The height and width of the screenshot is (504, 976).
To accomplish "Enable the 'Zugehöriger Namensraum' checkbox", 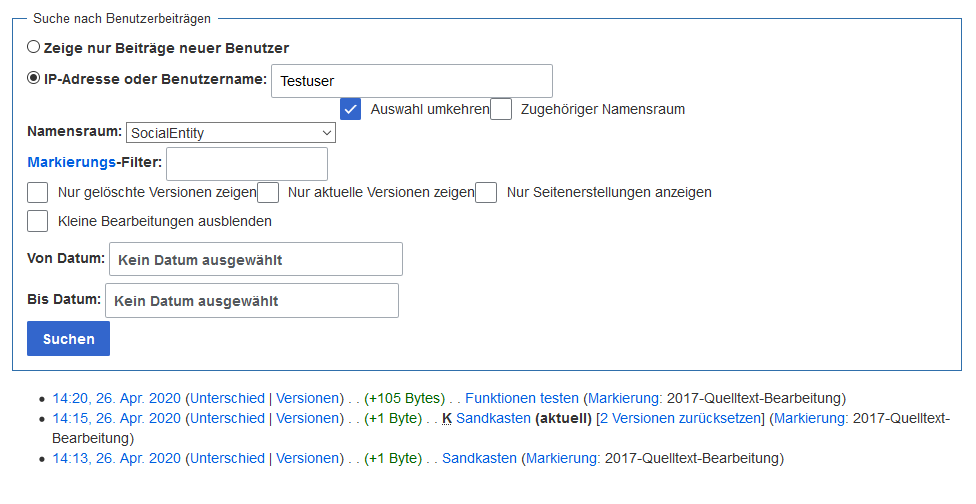I will click(501, 109).
